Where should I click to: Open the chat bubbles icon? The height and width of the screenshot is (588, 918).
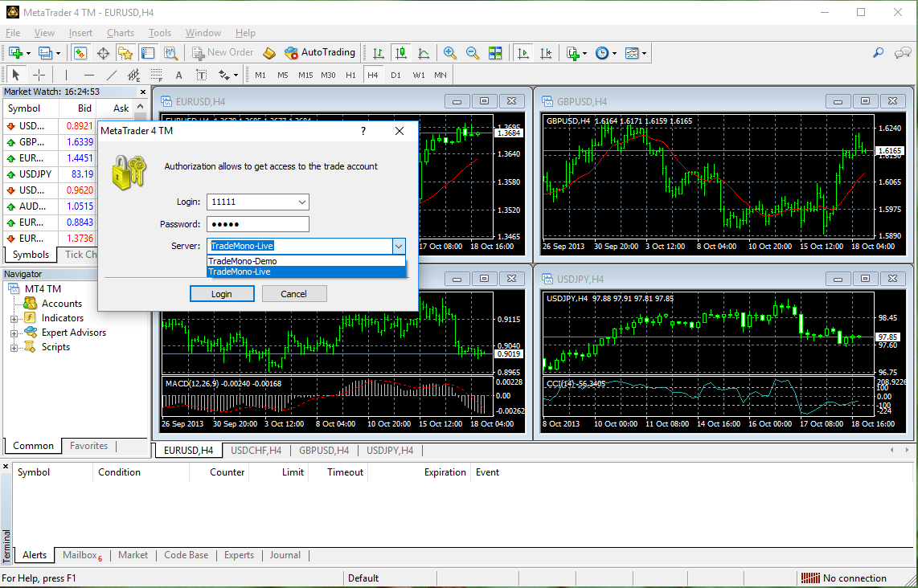[902, 53]
